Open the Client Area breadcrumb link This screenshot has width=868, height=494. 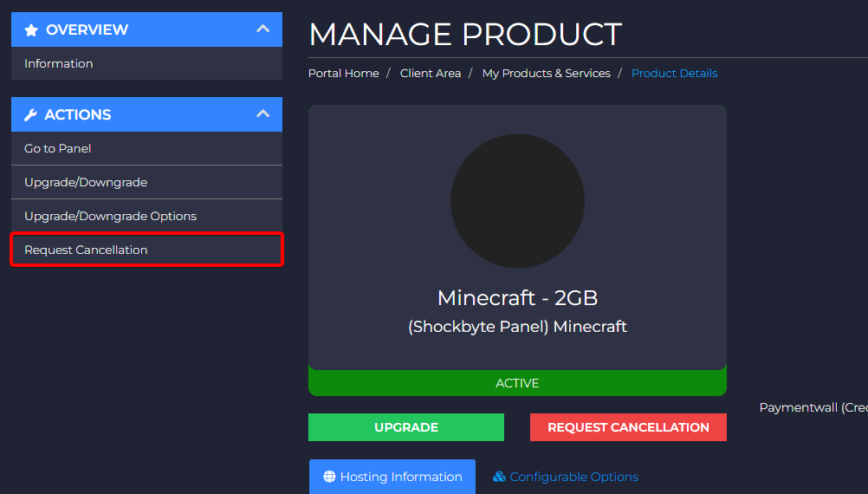point(431,73)
